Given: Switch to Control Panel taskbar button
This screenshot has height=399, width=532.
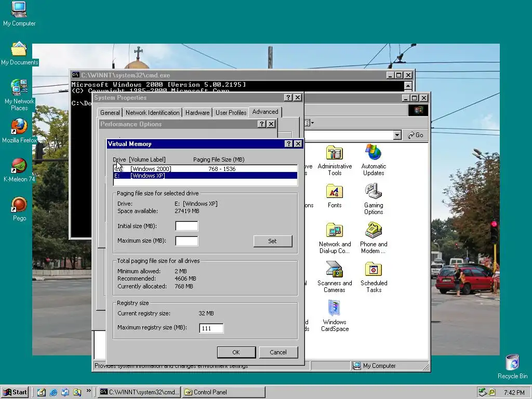Looking at the screenshot, I should [223, 392].
